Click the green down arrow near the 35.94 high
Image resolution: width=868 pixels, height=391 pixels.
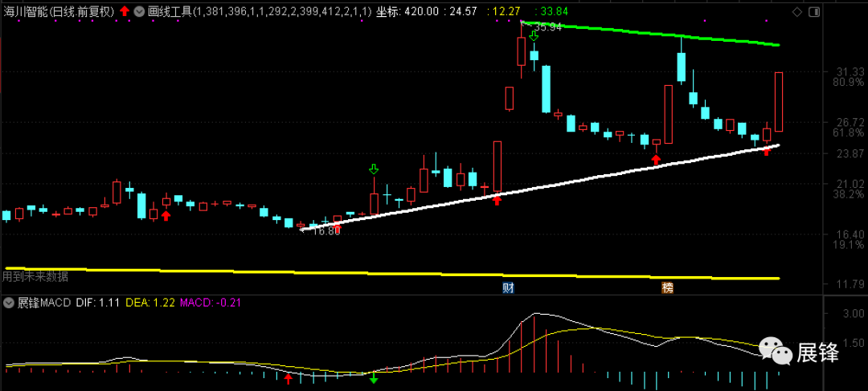(534, 36)
